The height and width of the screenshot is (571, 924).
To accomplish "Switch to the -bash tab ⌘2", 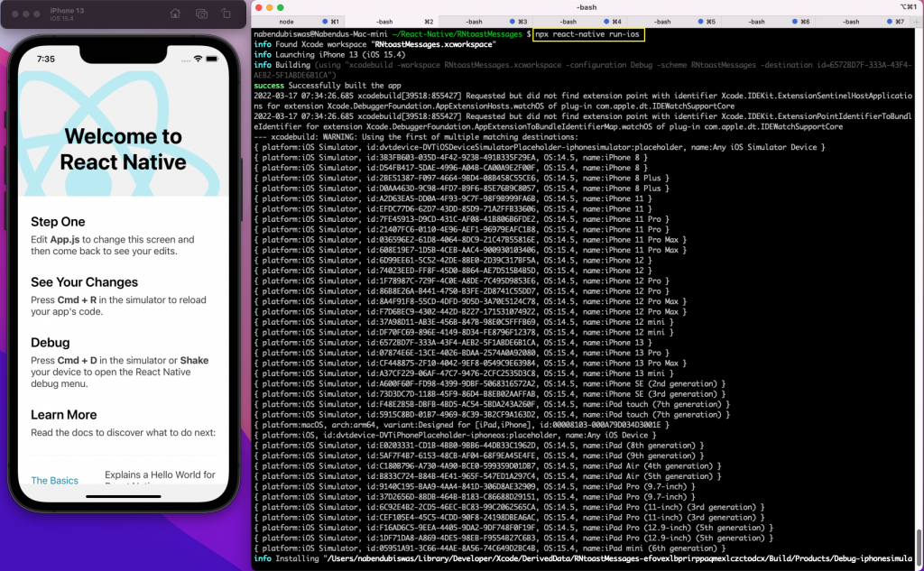I will point(392,22).
